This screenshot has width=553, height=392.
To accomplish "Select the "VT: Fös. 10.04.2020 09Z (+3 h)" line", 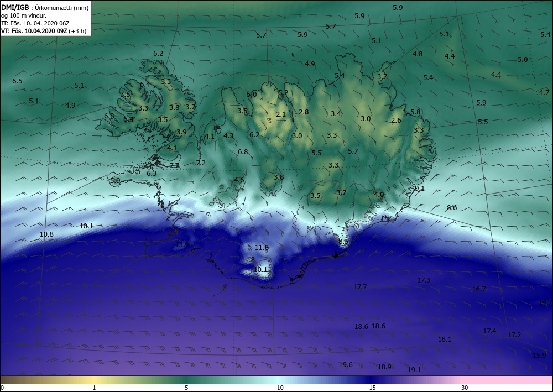I will point(43,30).
